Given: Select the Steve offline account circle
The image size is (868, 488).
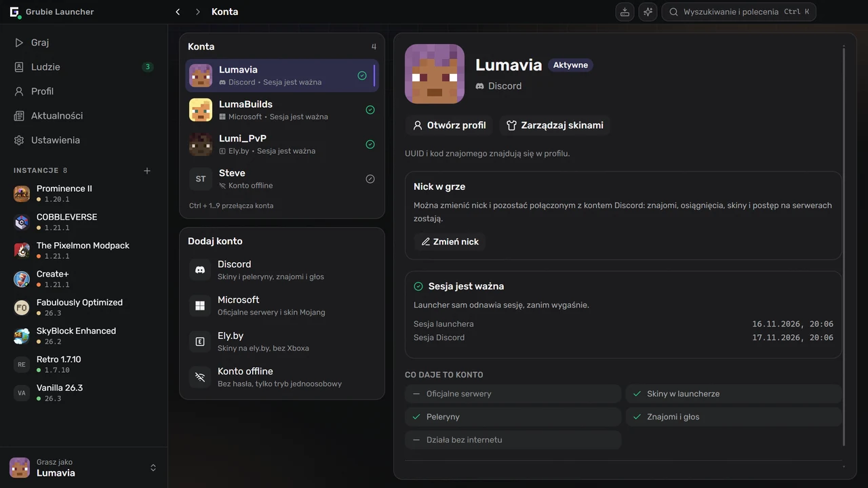Looking at the screenshot, I should pos(370,179).
